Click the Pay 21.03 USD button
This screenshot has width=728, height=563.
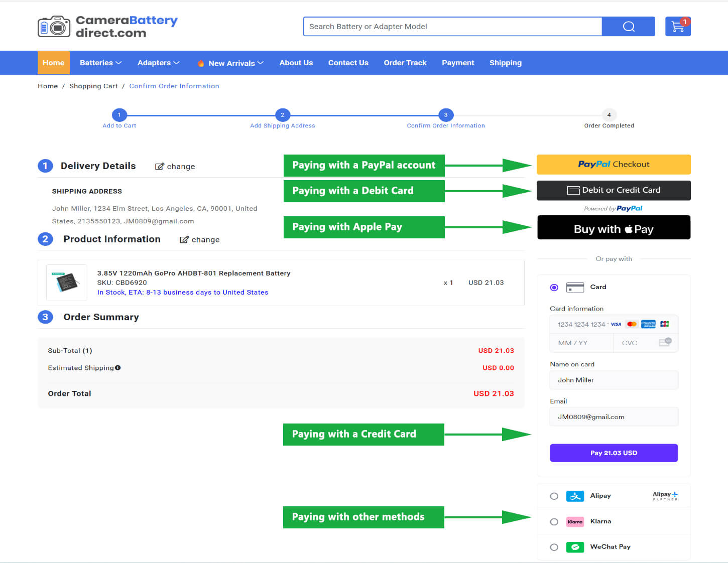click(614, 453)
